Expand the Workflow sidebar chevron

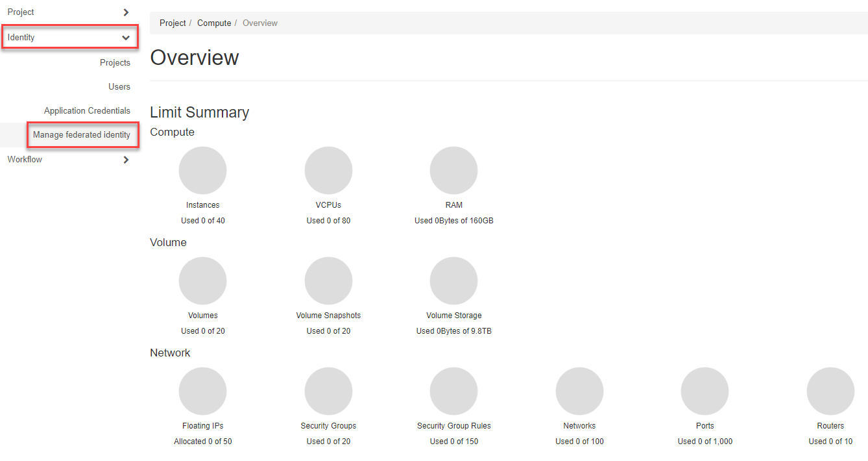pyautogui.click(x=126, y=160)
